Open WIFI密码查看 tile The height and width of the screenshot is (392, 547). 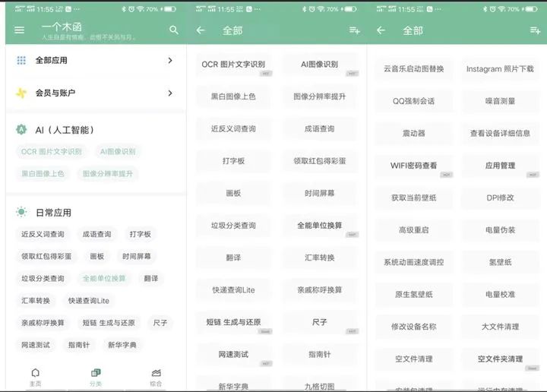pos(414,166)
